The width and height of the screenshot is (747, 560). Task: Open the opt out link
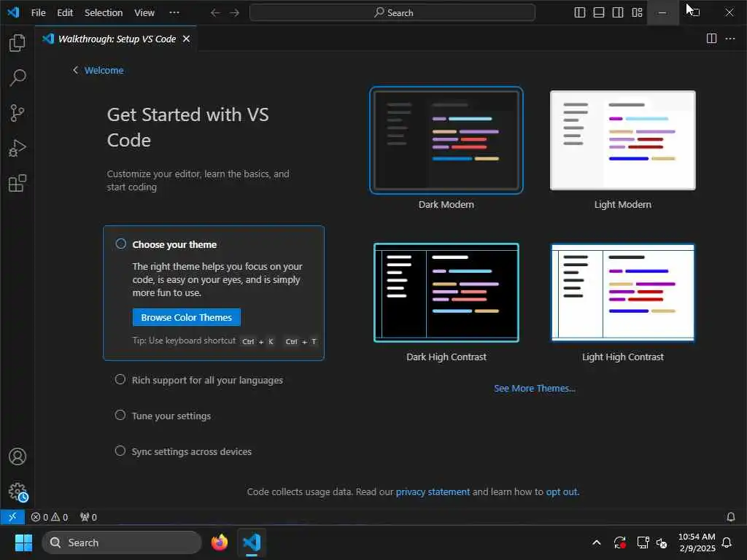tap(561, 492)
